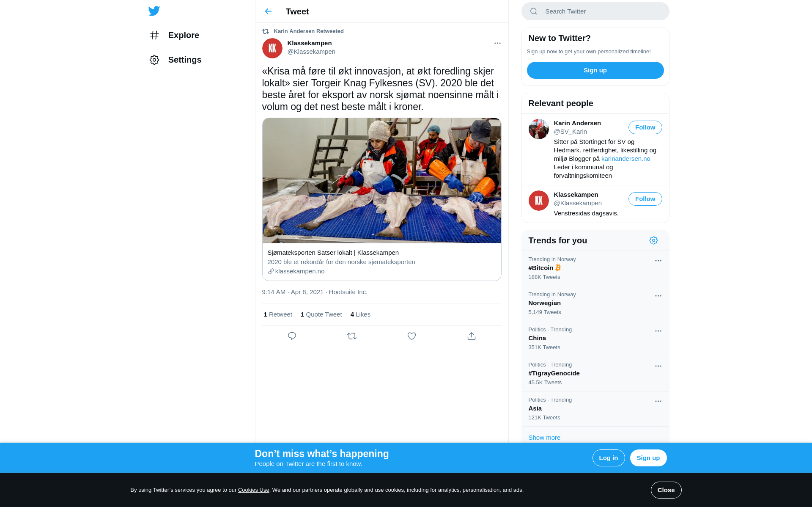Image resolution: width=812 pixels, height=507 pixels.
Task: Like the tweet with the heart icon
Action: coord(411,336)
